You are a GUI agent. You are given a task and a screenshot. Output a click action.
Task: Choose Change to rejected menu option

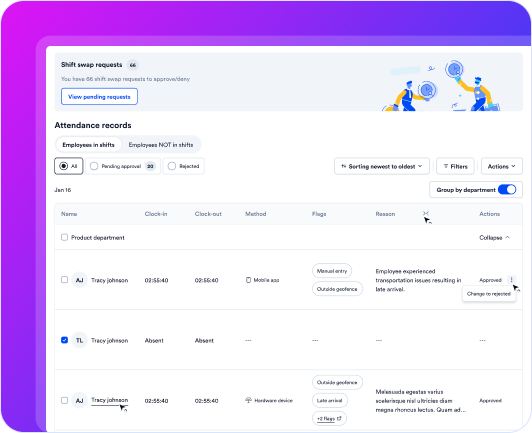[x=489, y=294]
